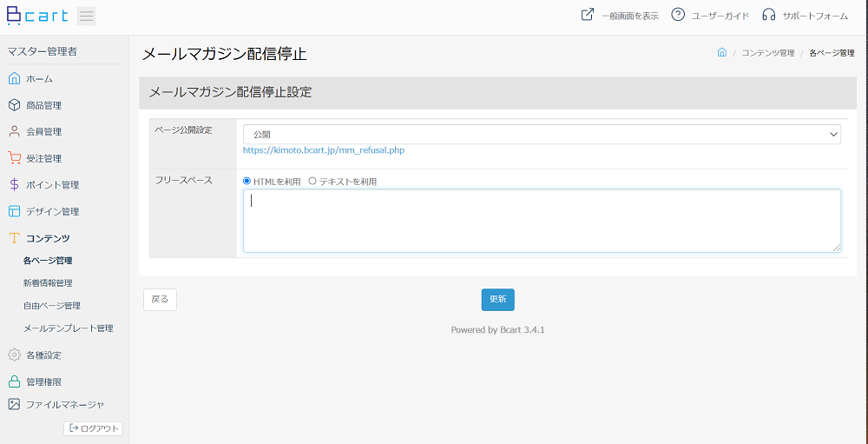Click the gear icon next to 各種設定
This screenshot has height=444, width=868.
pyautogui.click(x=15, y=355)
